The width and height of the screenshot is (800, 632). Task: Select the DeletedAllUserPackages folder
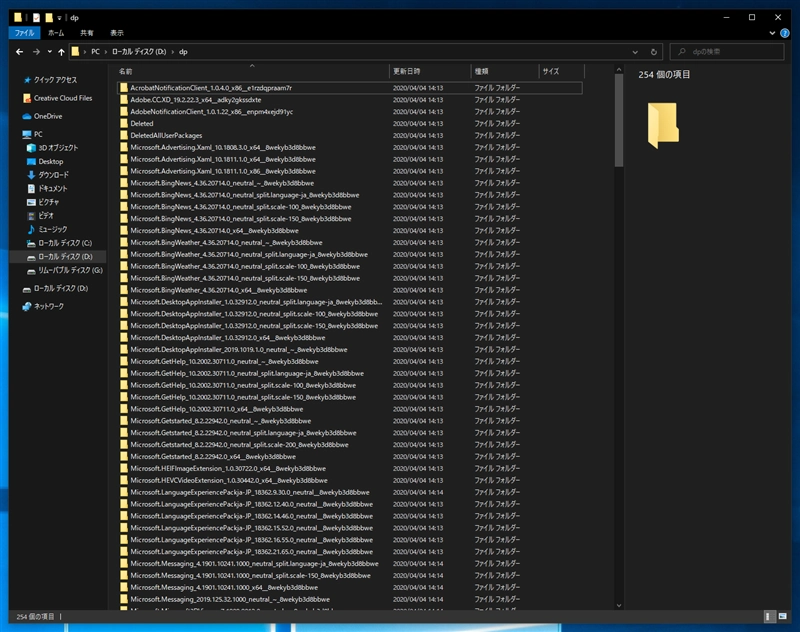coord(350,136)
